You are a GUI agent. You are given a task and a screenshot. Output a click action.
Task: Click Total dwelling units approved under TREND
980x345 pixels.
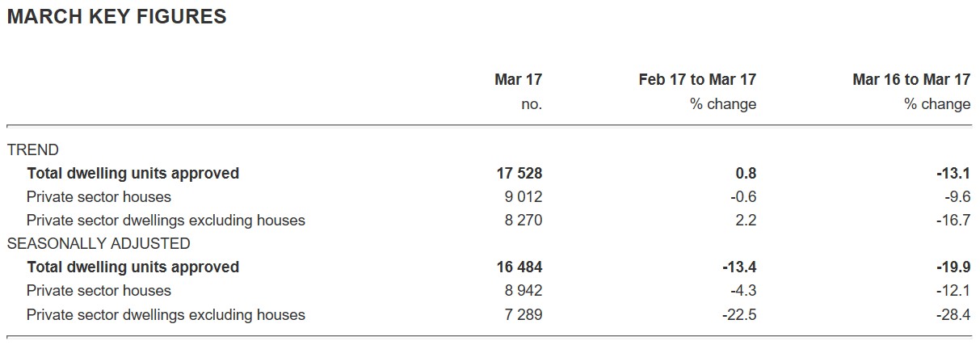pyautogui.click(x=132, y=173)
